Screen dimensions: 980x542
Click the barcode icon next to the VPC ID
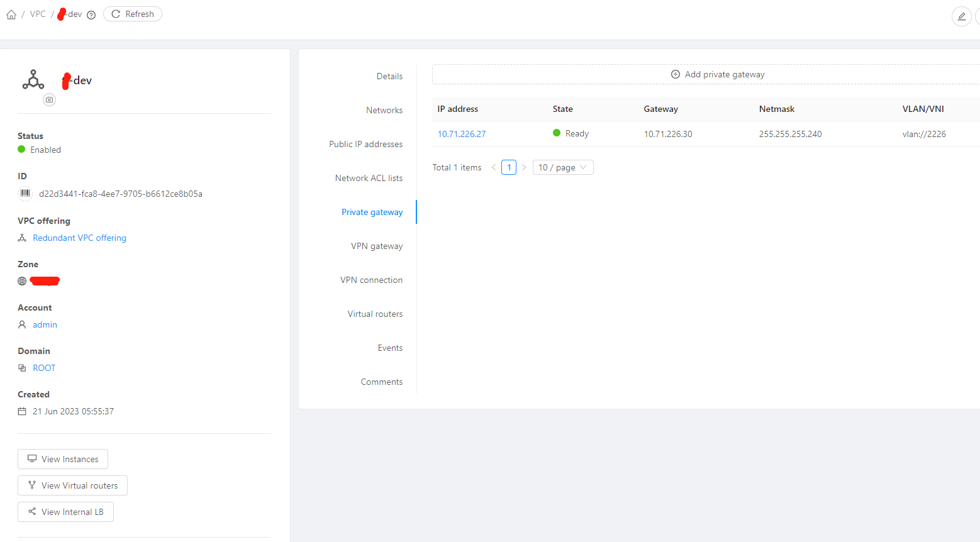pos(24,194)
